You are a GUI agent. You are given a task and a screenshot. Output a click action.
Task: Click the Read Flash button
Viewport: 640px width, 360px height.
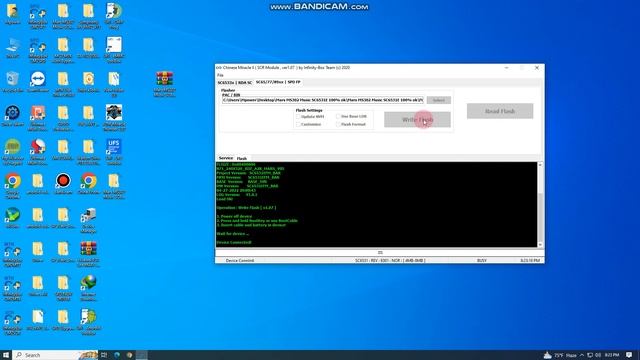[x=500, y=111]
